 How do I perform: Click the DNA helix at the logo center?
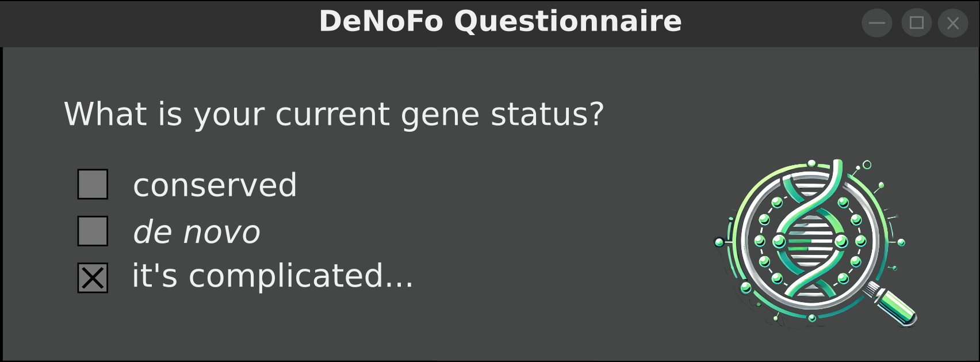tap(810, 242)
